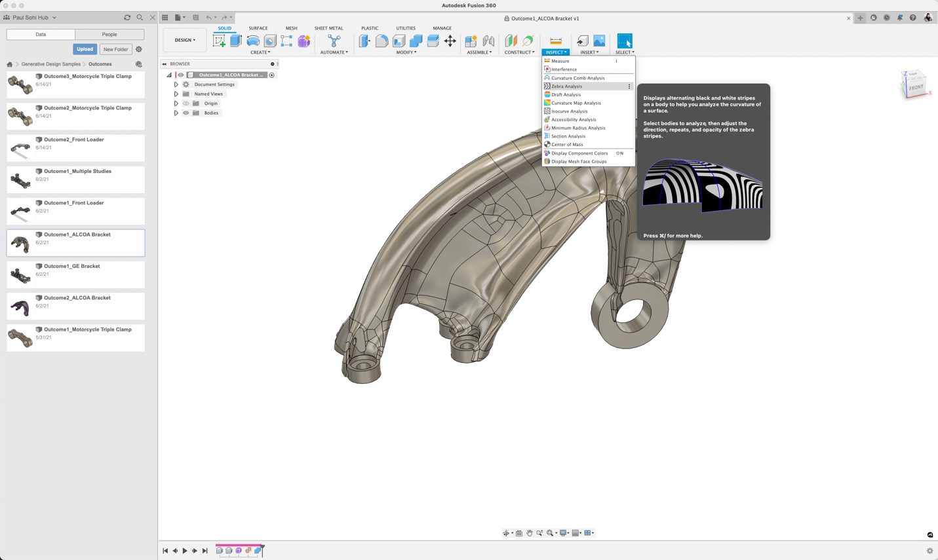
Task: Run a Section Analysis
Action: [568, 136]
